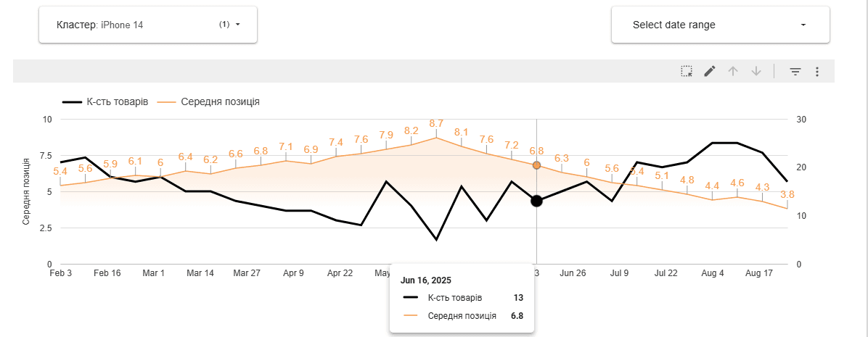Click the Середня позиція axis title
Viewport: 868px width, 337px height.
coord(25,191)
